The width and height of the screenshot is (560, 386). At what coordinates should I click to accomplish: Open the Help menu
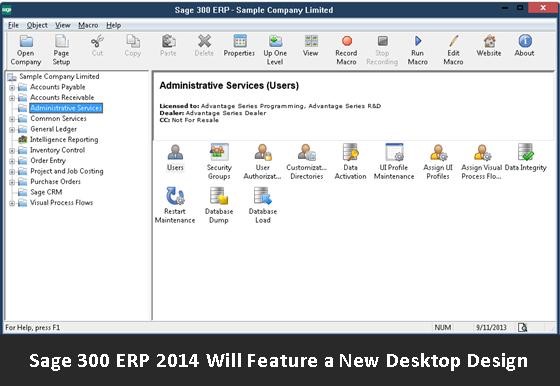click(114, 25)
